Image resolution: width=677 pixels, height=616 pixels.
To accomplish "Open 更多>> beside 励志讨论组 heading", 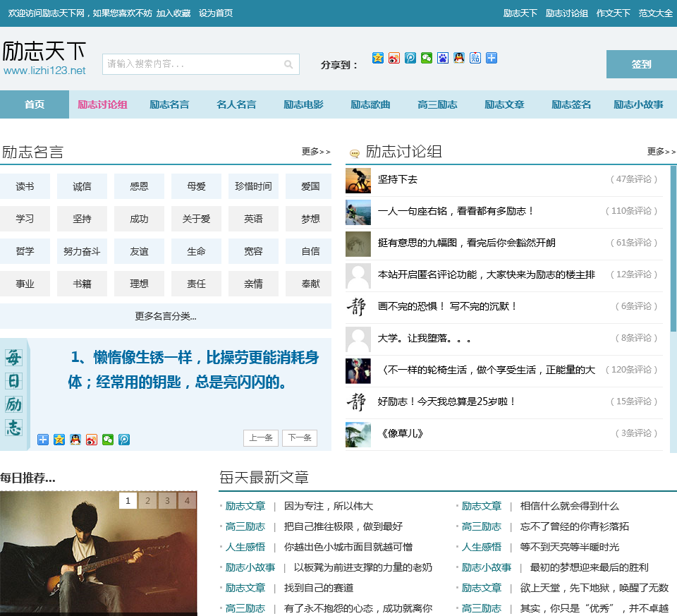I will pyautogui.click(x=661, y=151).
